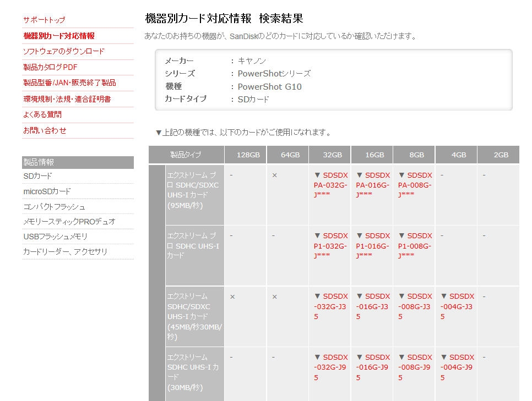Open 環境規制·法規·適合証明書 link
Screen dimensions: 532x401
click(67, 99)
